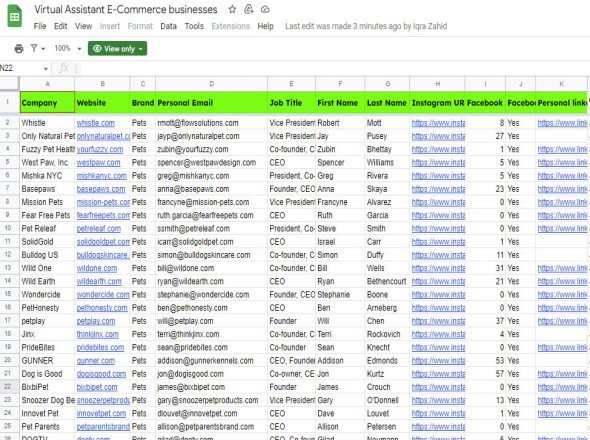The image size is (590, 440).
Task: Select column A header
Action: click(47, 84)
